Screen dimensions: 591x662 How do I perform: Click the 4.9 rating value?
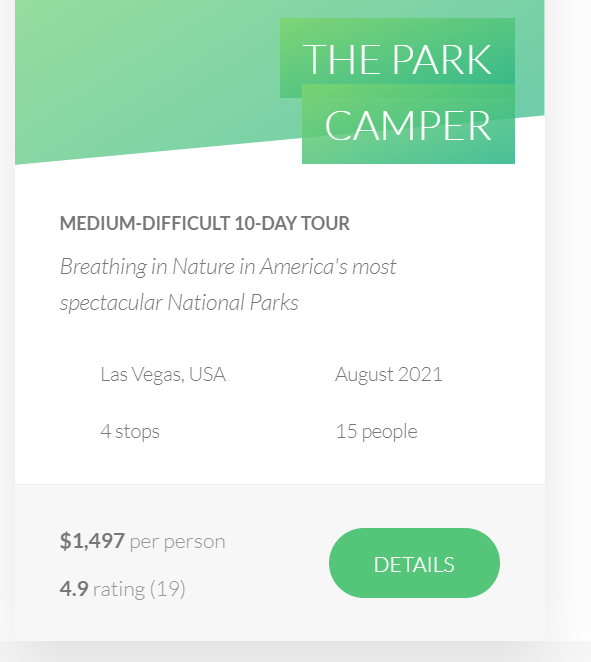pos(74,589)
